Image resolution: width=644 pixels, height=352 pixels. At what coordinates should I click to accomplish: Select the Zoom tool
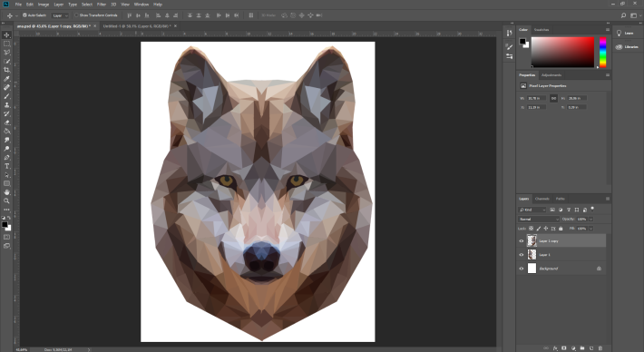click(x=6, y=200)
